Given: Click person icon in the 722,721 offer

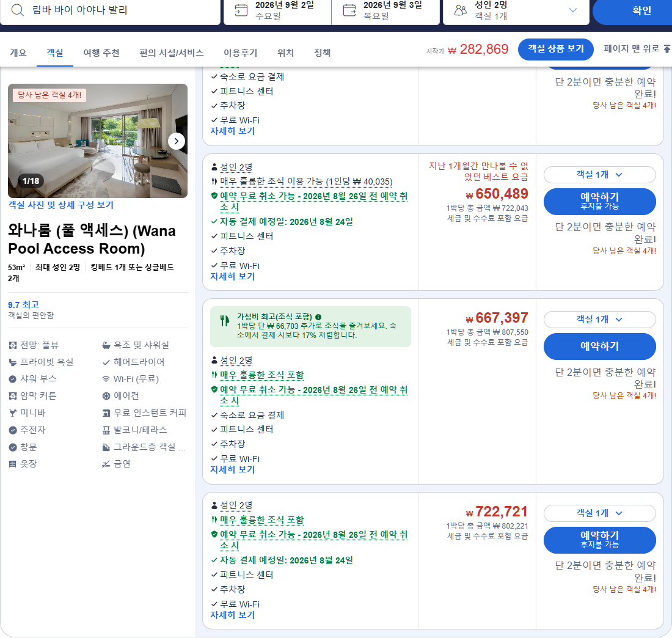Looking at the screenshot, I should [214, 505].
